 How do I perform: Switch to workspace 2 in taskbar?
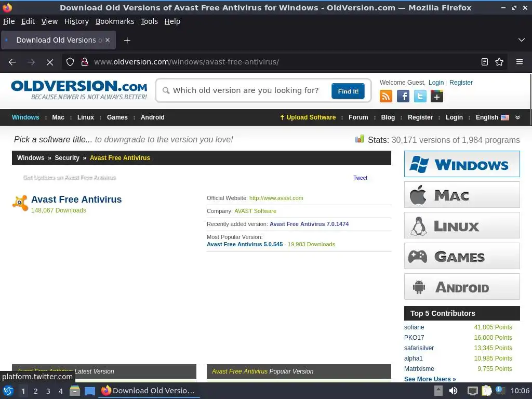coord(36,391)
